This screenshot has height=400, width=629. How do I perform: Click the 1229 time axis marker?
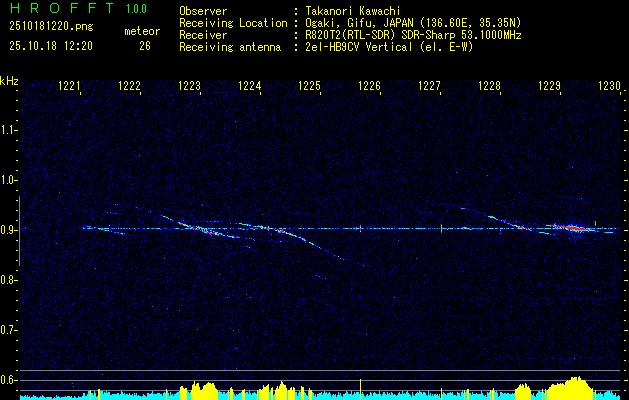pyautogui.click(x=549, y=86)
